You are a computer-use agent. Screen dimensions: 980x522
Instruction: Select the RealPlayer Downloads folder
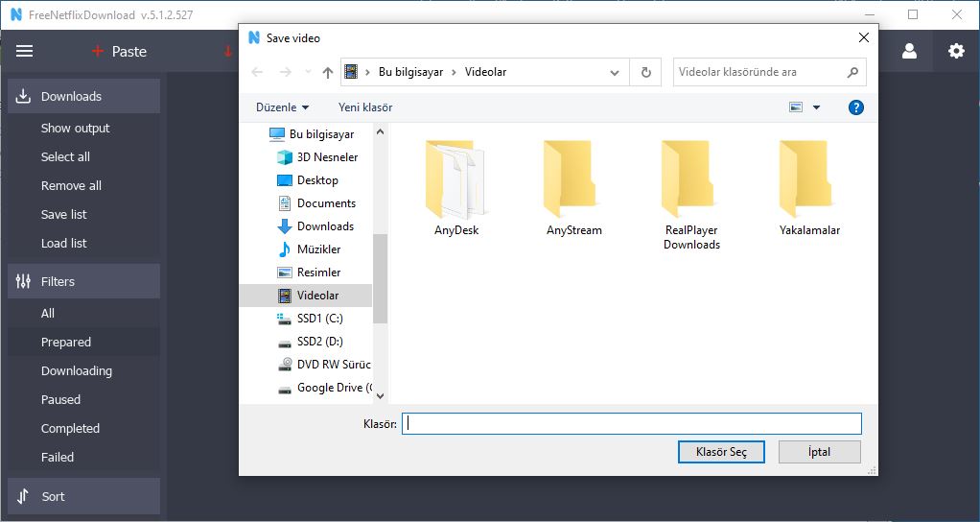click(691, 195)
